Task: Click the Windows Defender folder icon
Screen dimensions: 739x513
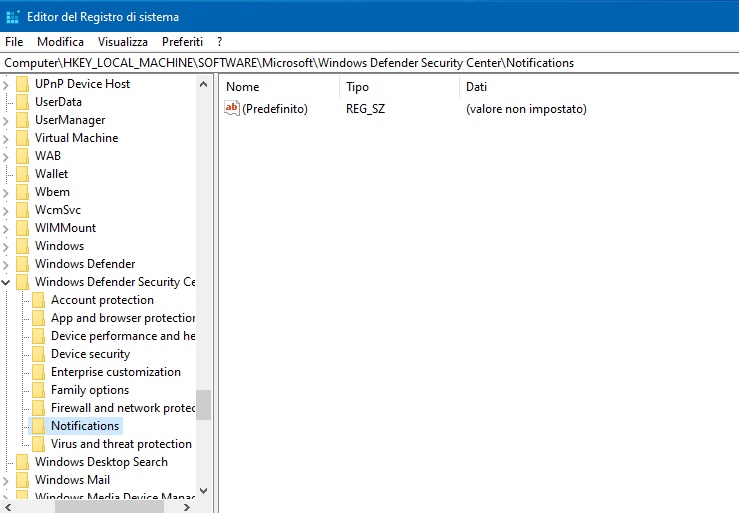Action: (x=23, y=264)
